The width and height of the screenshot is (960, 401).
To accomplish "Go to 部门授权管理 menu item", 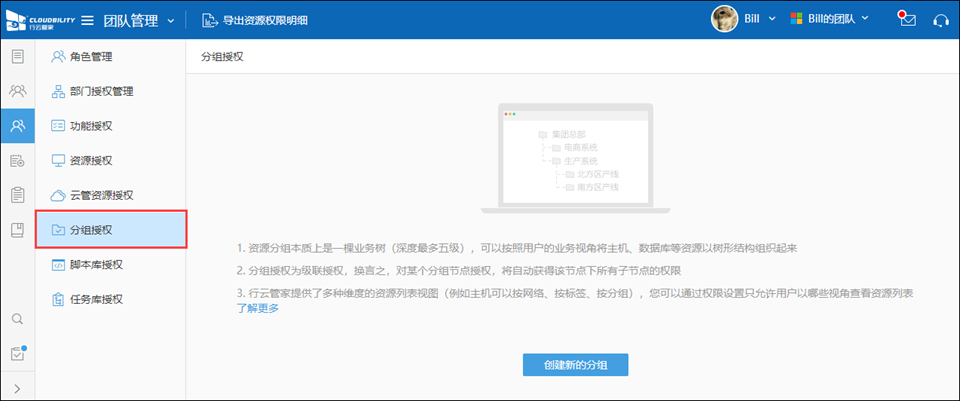I will click(101, 92).
